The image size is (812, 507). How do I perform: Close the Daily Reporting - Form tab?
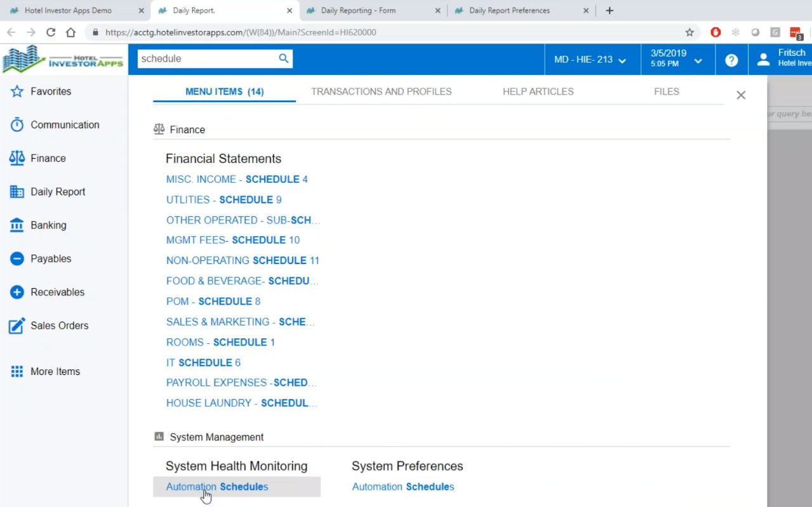(438, 11)
